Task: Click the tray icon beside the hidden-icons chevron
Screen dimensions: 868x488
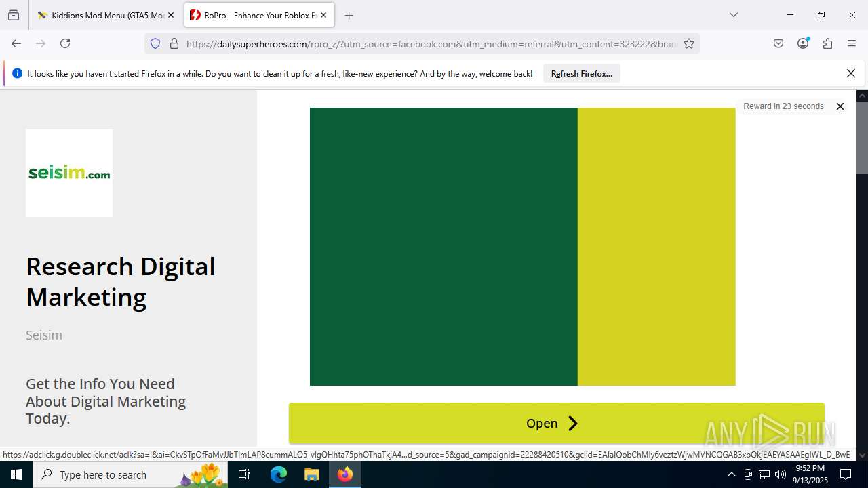Action: coord(748,474)
